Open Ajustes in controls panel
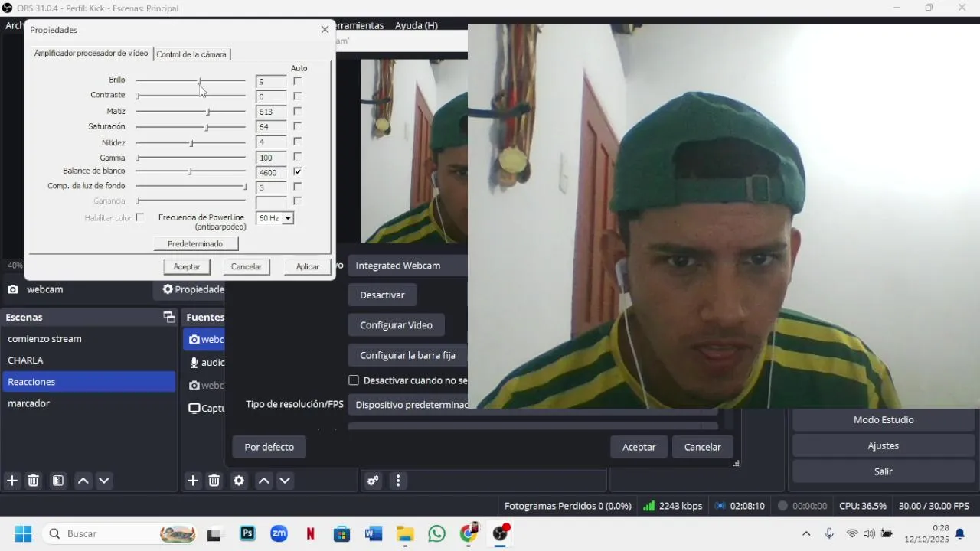Screen dimensions: 980x551 tap(884, 445)
